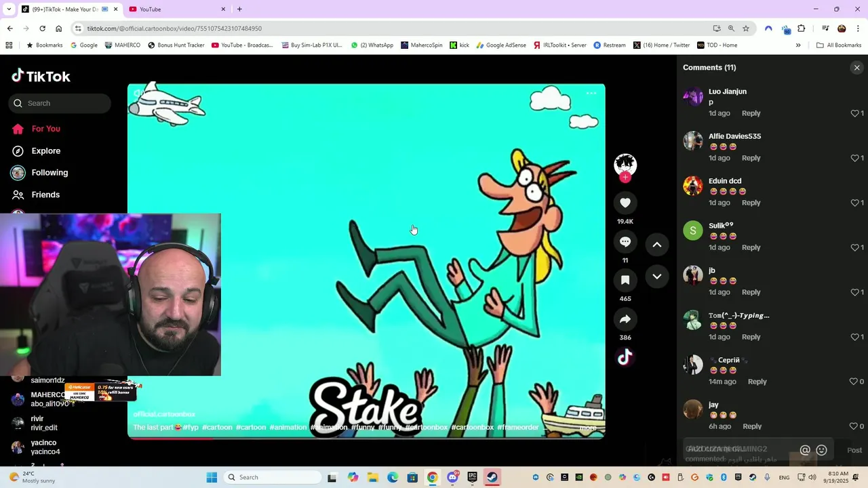Switch to the YouTube browser tab
Viewport: 868px width, 488px height.
pos(176,9)
